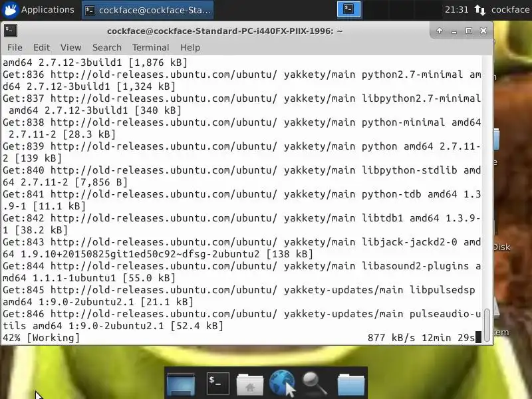Screen dimensions: 532x399
Task: Click the keep-on-top arrow button in title bar
Action: pos(440,31)
